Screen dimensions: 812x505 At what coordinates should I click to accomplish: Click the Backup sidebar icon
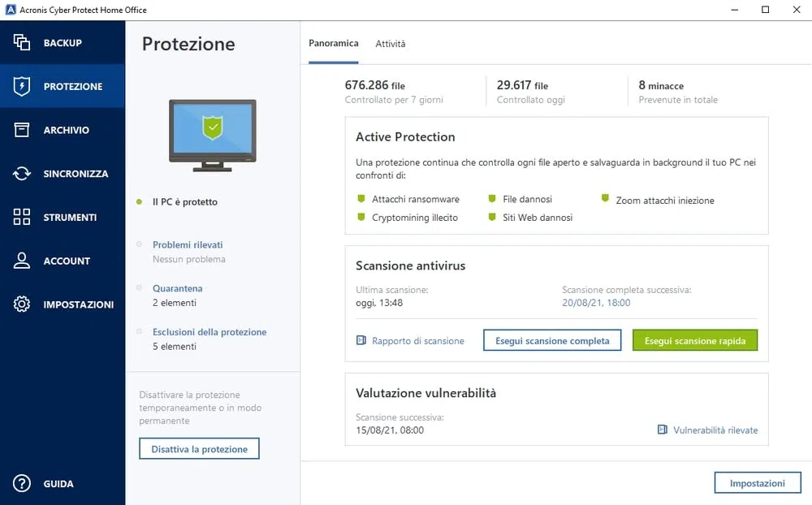[x=22, y=42]
